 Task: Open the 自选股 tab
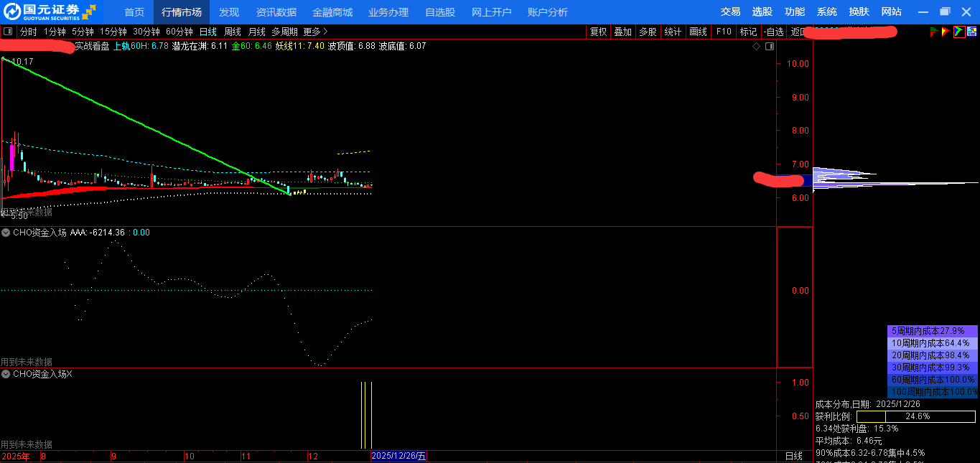pos(440,12)
